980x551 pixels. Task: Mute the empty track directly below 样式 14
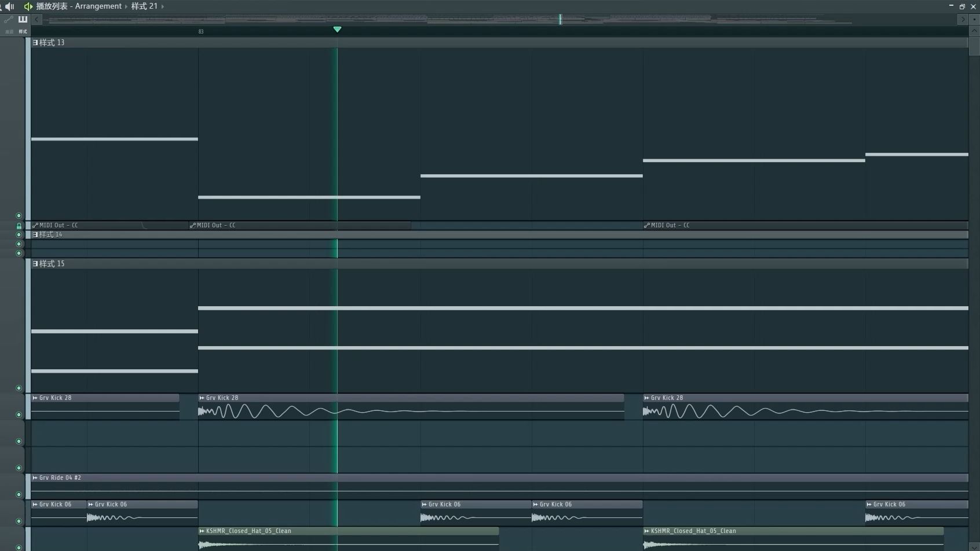click(x=19, y=244)
